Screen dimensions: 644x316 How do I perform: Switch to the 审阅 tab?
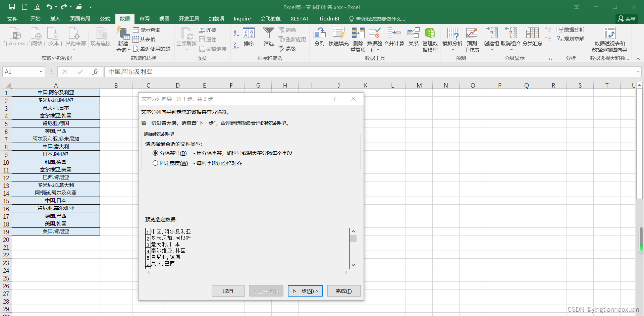click(x=145, y=19)
